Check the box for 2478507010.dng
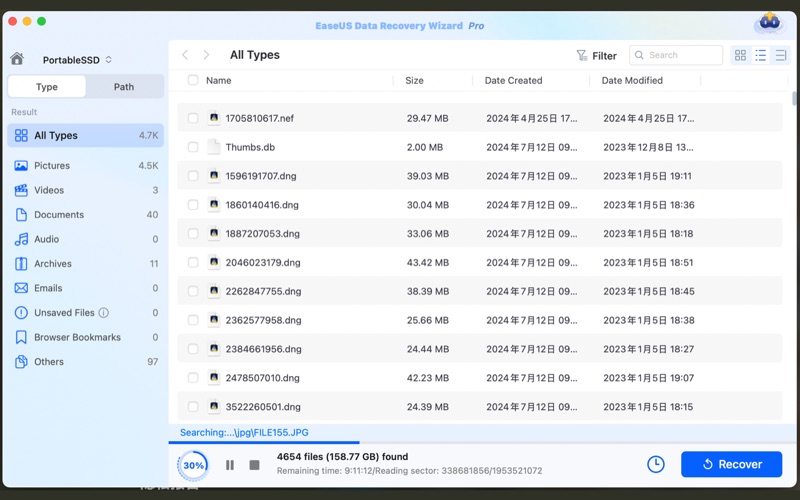 193,378
